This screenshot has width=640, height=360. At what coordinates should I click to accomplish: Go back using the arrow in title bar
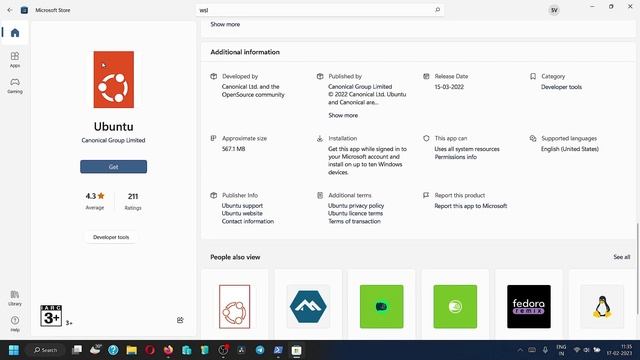click(x=10, y=10)
